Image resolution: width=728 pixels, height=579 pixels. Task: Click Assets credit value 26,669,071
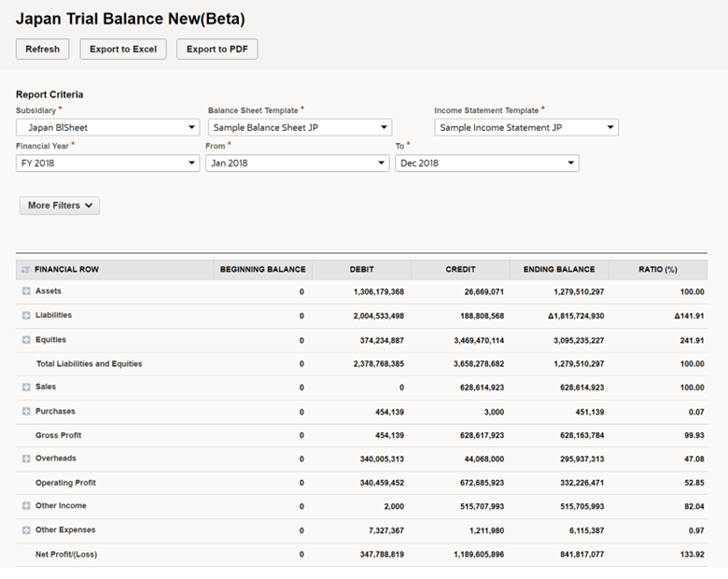(x=483, y=291)
